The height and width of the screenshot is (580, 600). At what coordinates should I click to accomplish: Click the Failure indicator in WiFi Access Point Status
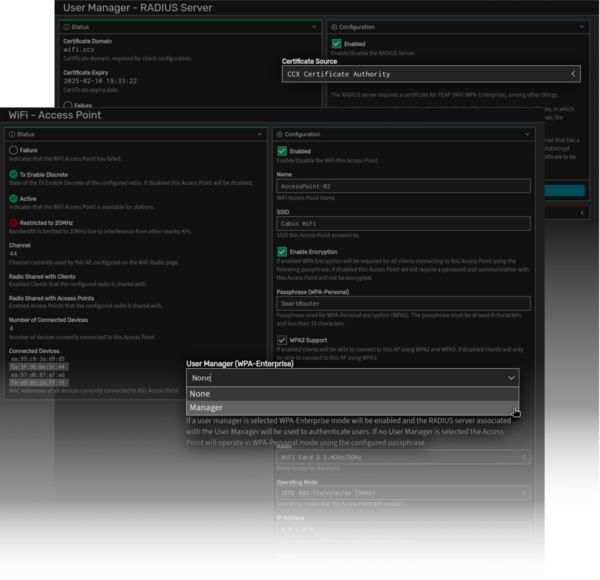(13, 150)
